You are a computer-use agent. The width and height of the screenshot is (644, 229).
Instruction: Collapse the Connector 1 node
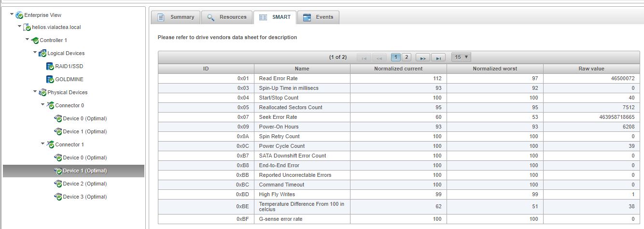pyautogui.click(x=42, y=144)
